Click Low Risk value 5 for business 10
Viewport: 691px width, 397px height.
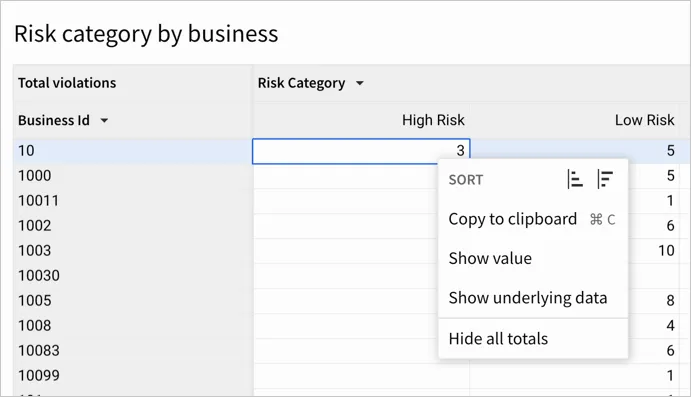tap(670, 151)
